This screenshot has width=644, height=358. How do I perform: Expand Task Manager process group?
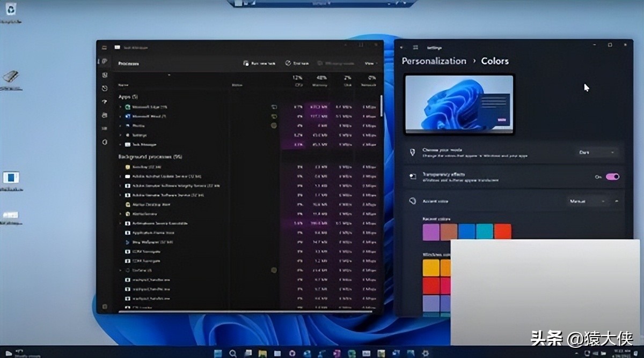(x=120, y=144)
